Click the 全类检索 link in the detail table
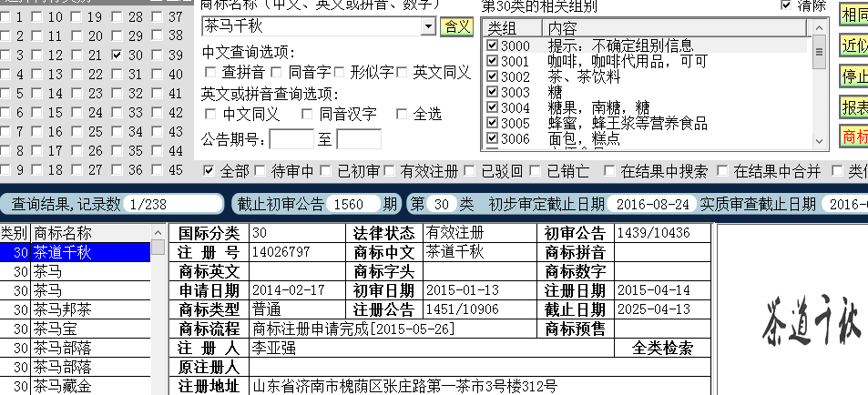868x395 pixels. pos(662,348)
